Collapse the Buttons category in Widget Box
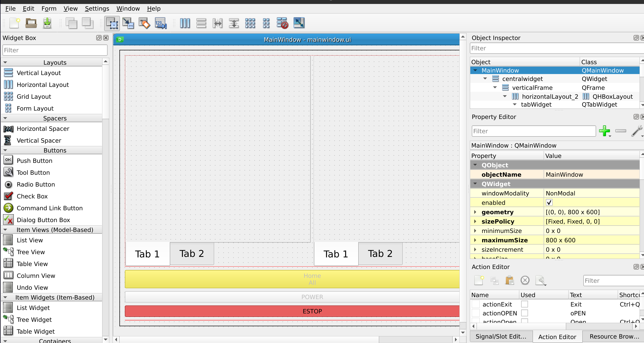The width and height of the screenshot is (644, 343). click(5, 150)
